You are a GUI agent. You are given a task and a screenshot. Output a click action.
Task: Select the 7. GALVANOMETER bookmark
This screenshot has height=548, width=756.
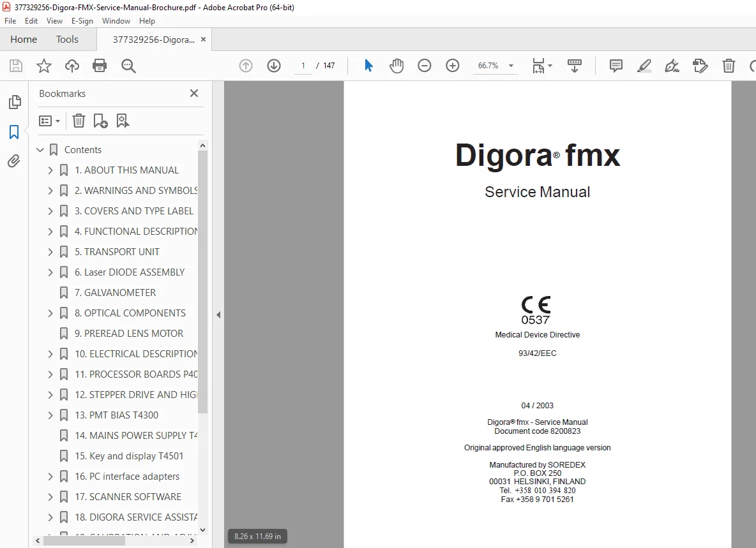[x=115, y=293]
